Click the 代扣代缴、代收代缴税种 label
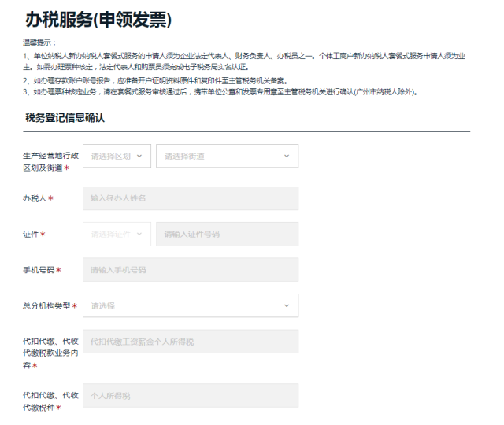 [50, 401]
